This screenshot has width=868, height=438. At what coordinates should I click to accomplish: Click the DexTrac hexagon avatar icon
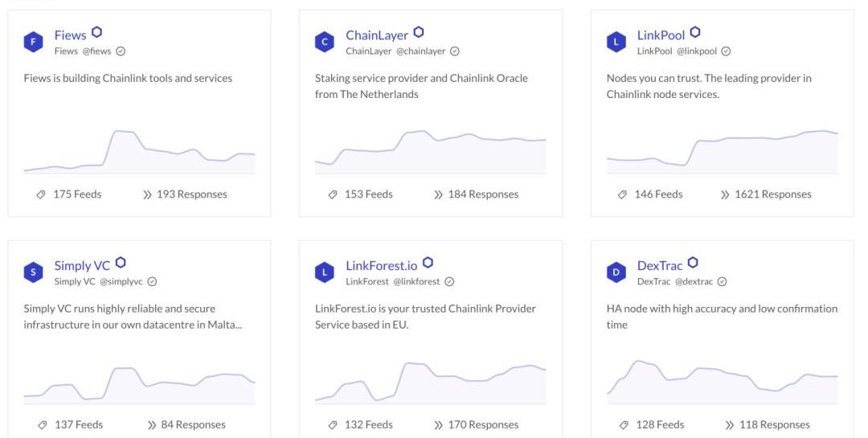(x=616, y=272)
